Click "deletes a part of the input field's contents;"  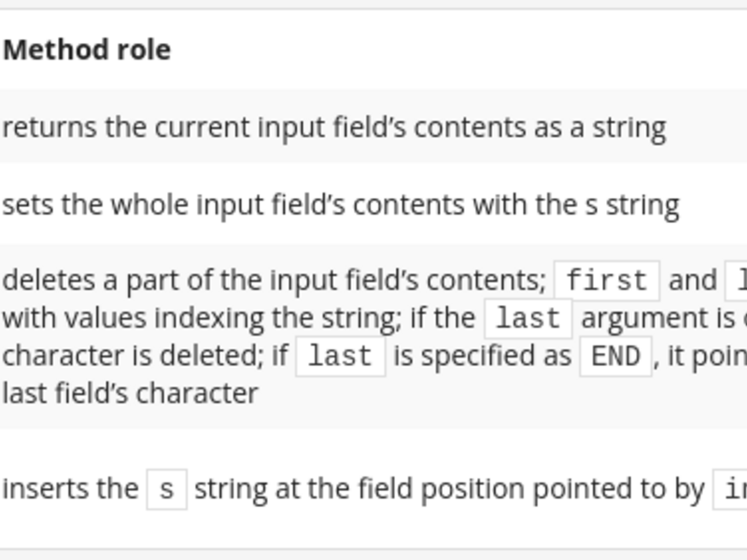(275, 281)
